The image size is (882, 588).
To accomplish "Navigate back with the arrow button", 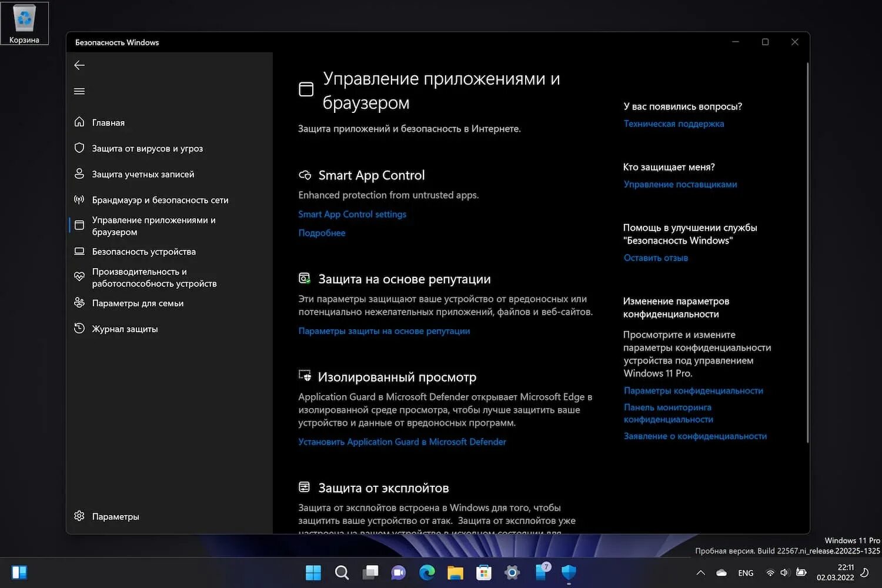I will click(79, 65).
